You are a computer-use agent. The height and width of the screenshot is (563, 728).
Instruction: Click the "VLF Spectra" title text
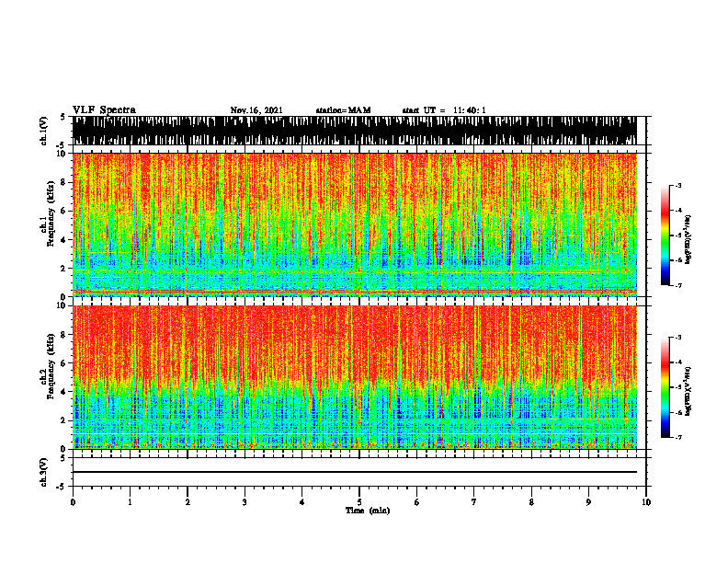click(x=104, y=110)
